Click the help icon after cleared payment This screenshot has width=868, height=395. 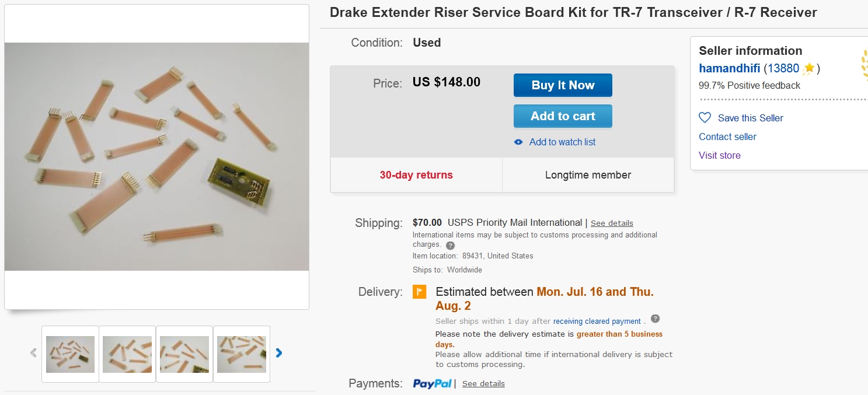[655, 319]
